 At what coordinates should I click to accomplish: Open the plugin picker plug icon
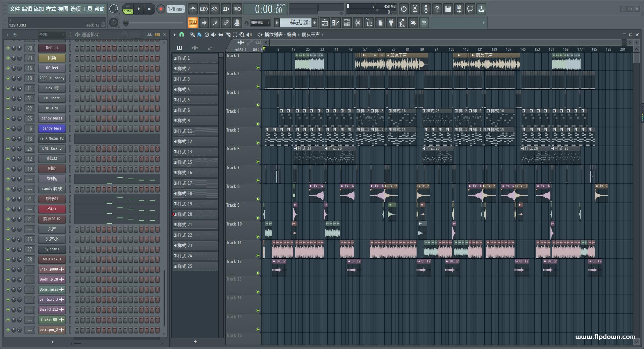391,23
